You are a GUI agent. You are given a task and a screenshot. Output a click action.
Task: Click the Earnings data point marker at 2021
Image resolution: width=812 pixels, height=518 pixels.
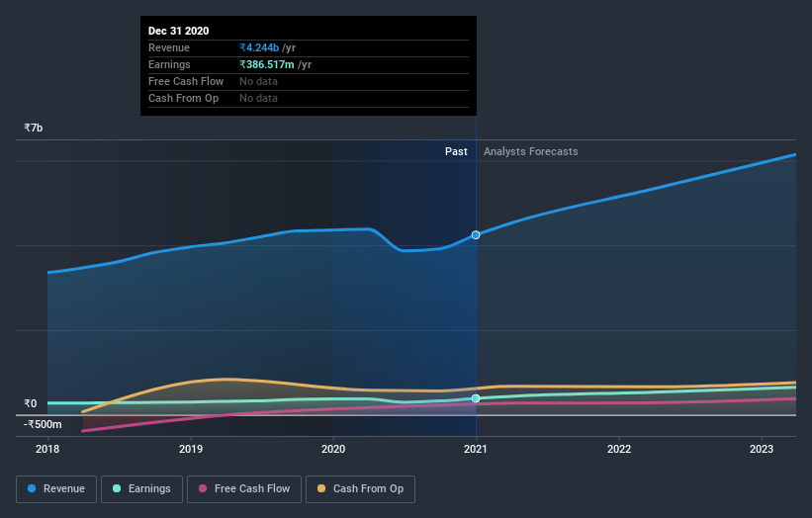[x=476, y=398]
